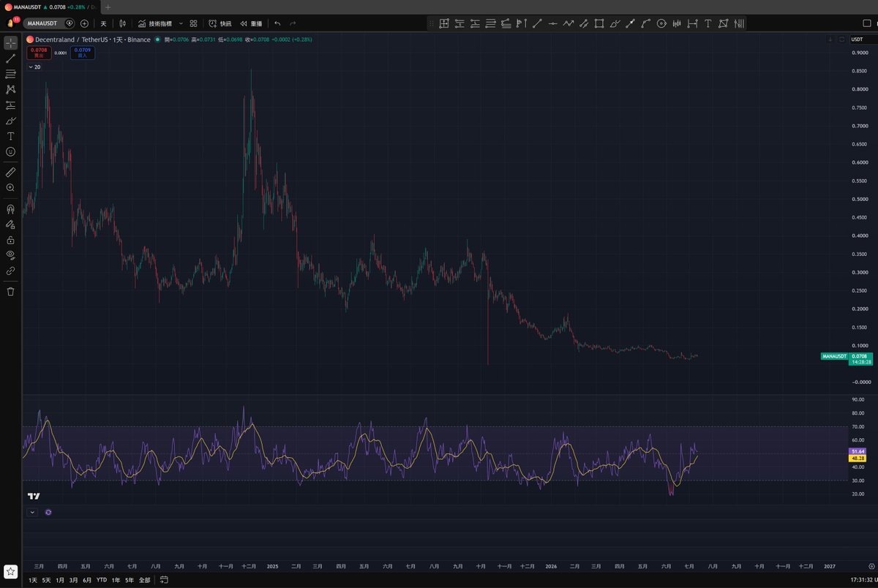
Task: Click the TradingView TV logo
Action: pyautogui.click(x=33, y=496)
